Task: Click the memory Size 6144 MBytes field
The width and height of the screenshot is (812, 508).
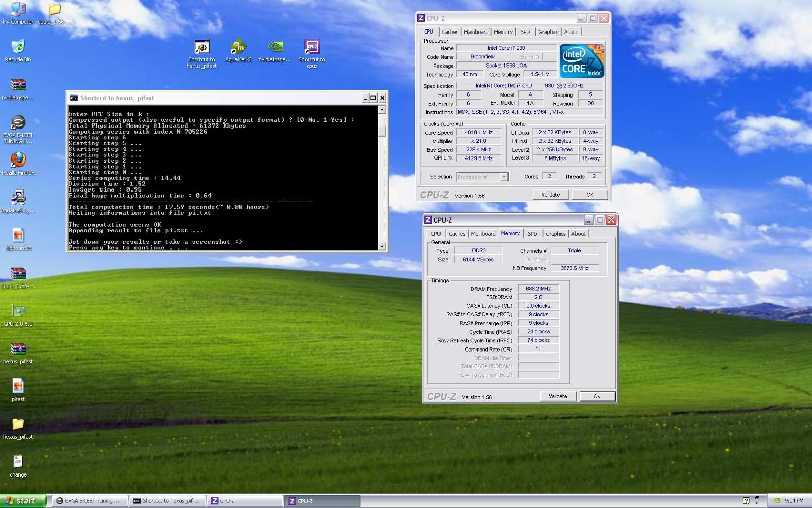Action: pos(478,259)
